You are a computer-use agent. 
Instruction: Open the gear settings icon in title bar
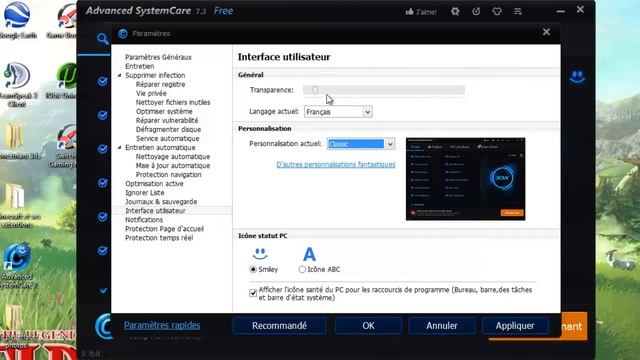coord(455,11)
